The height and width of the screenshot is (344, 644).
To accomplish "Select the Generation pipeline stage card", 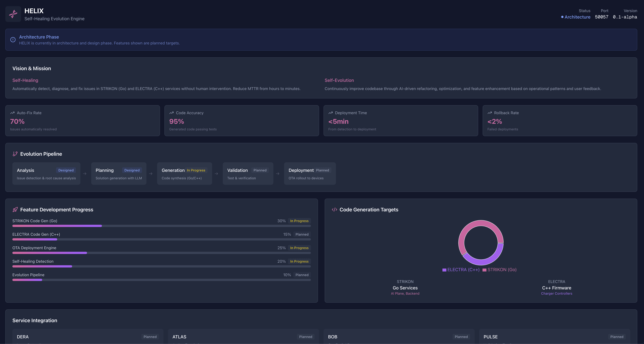I will click(x=184, y=174).
